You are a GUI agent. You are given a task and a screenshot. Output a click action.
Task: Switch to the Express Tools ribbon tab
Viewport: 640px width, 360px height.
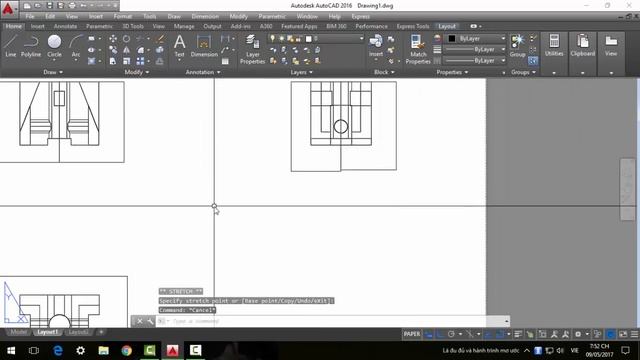[413, 26]
